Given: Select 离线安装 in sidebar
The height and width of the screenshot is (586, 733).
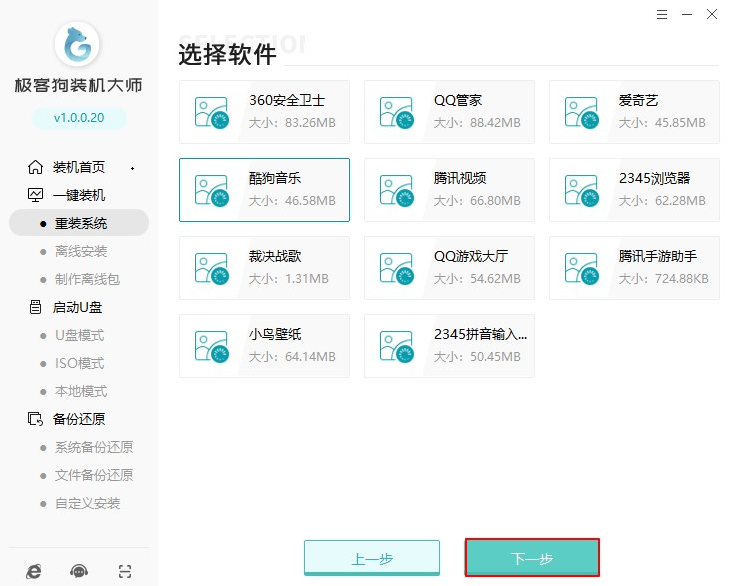Looking at the screenshot, I should [x=81, y=251].
